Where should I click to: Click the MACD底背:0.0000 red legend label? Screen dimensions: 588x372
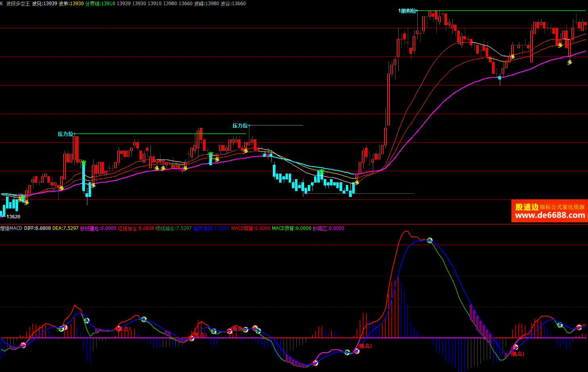(x=251, y=228)
